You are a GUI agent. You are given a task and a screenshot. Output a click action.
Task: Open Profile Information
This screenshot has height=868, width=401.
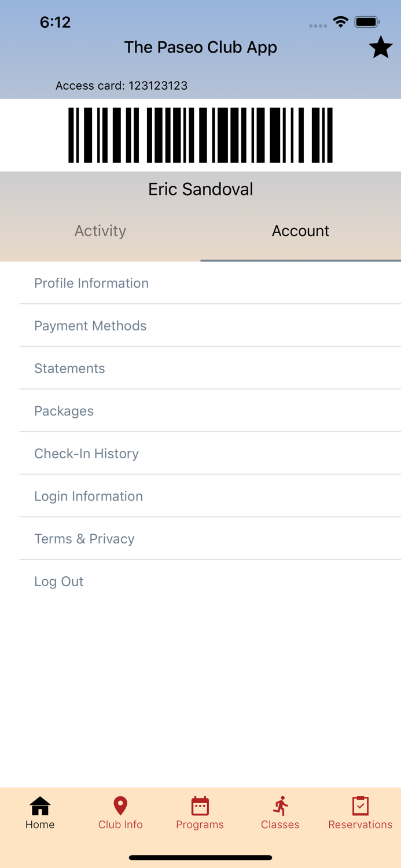click(91, 283)
